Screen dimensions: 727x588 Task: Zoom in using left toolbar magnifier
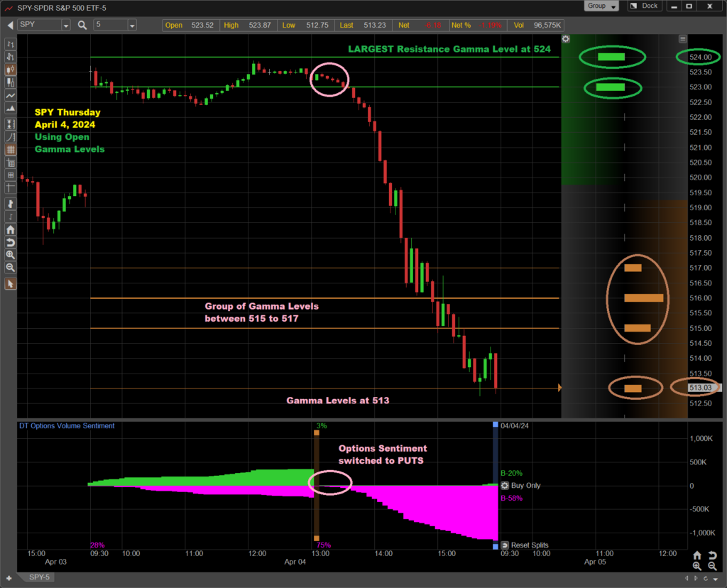click(11, 255)
